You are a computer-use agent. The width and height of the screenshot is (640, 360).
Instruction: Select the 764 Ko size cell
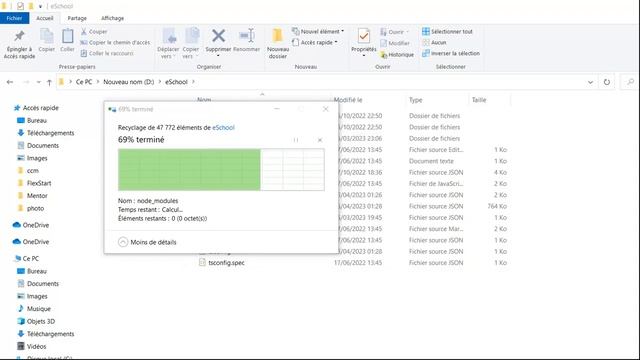(x=497, y=206)
